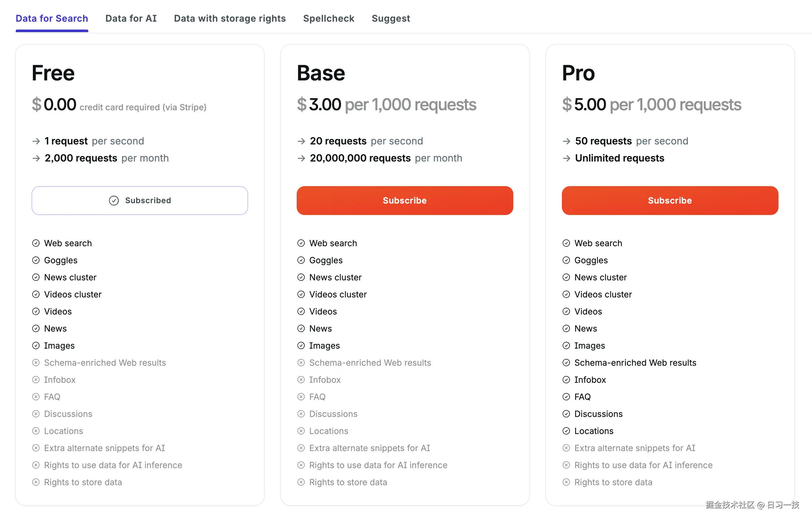The height and width of the screenshot is (522, 812).
Task: Open the Spellcheck tab
Action: click(329, 18)
